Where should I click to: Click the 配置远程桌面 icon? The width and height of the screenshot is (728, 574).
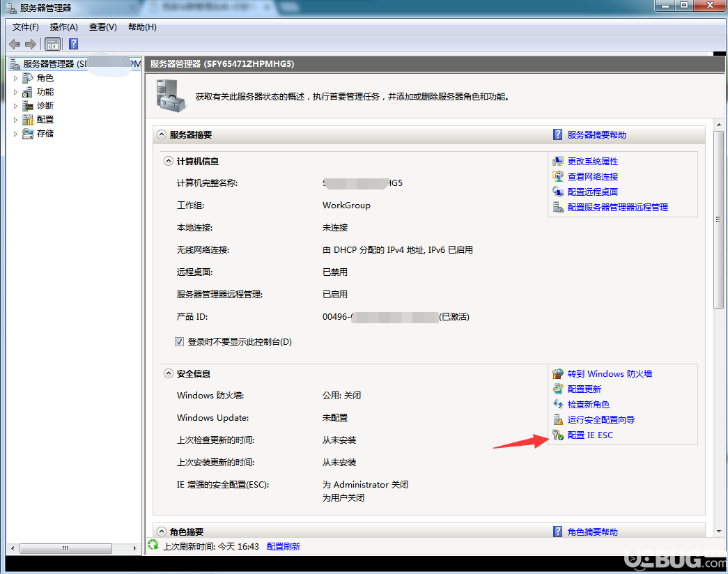(557, 192)
